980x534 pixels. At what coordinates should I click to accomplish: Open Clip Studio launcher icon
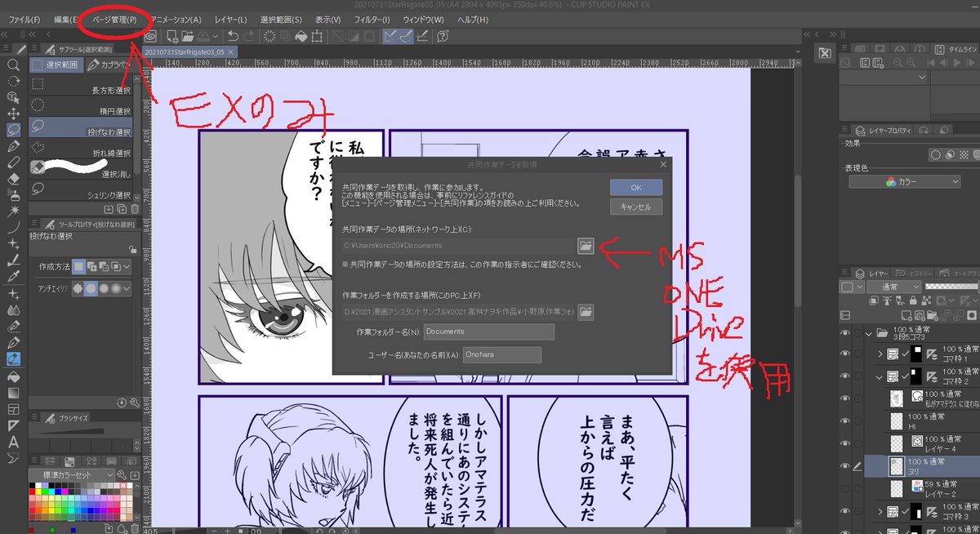click(x=150, y=37)
